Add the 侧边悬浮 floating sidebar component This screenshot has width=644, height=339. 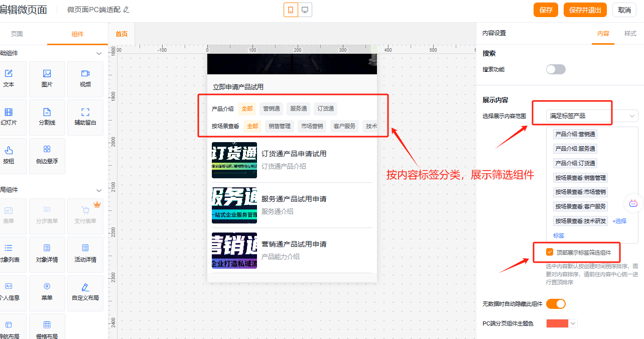click(47, 156)
